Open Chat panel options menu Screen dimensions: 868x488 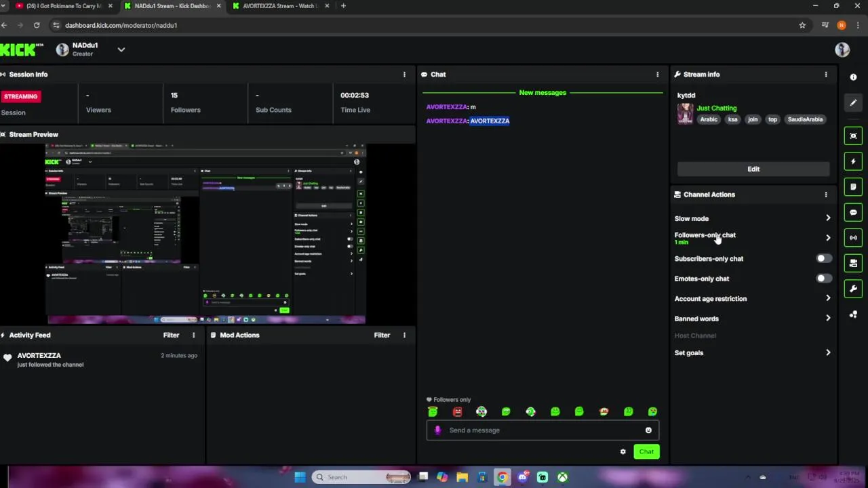[x=657, y=75]
